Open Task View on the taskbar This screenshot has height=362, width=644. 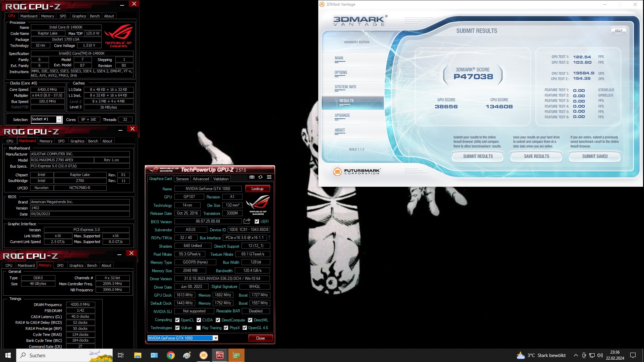pyautogui.click(x=121, y=355)
